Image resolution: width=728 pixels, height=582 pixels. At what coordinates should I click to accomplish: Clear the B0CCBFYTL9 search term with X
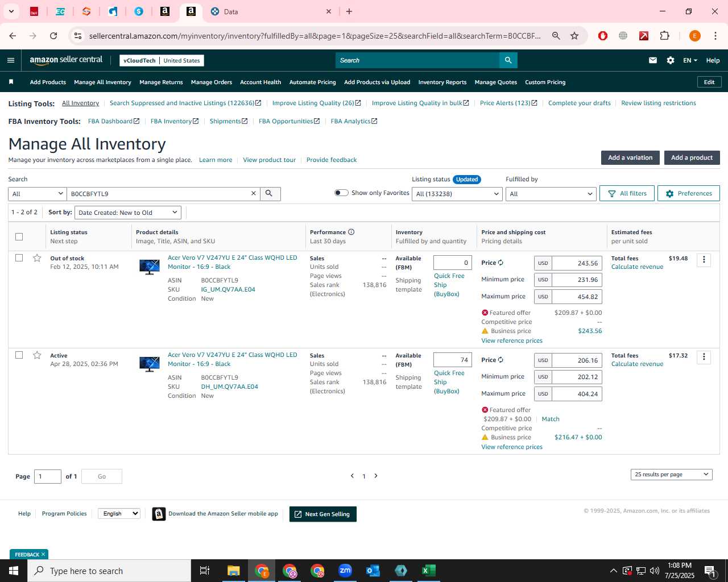[254, 194]
